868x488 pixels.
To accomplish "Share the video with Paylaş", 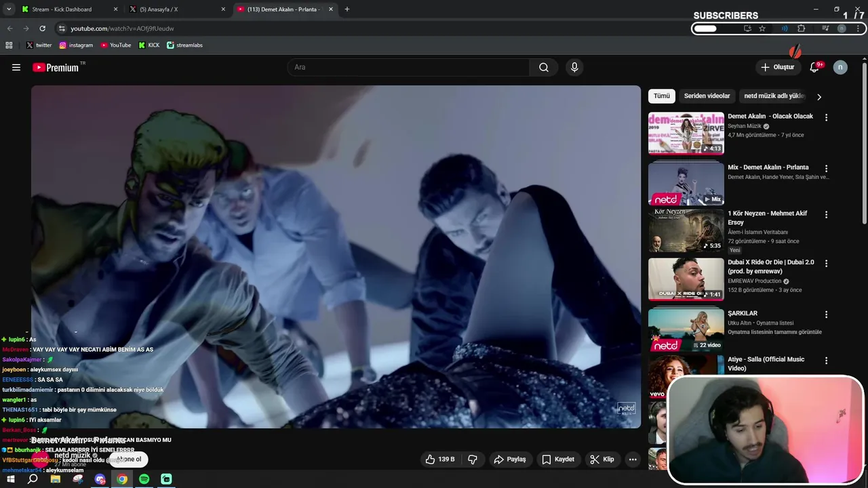I will point(510,459).
